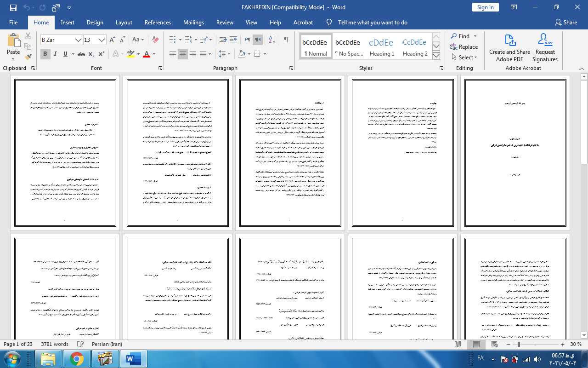The width and height of the screenshot is (588, 368).
Task: Open the References tab
Action: (x=158, y=23)
